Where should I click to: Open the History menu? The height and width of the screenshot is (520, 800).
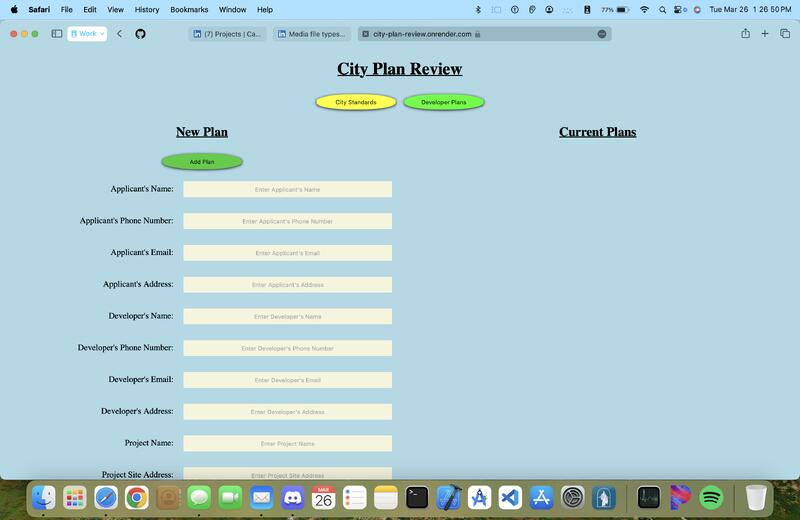point(147,9)
